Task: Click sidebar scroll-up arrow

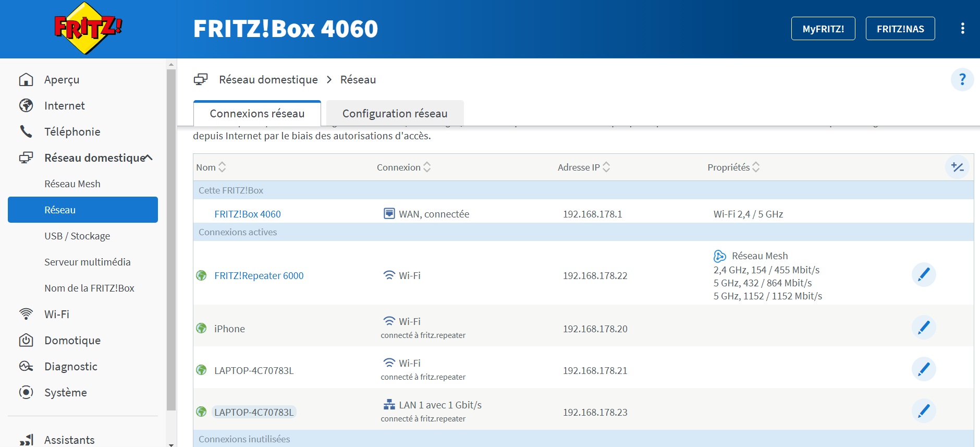Action: coord(171,65)
